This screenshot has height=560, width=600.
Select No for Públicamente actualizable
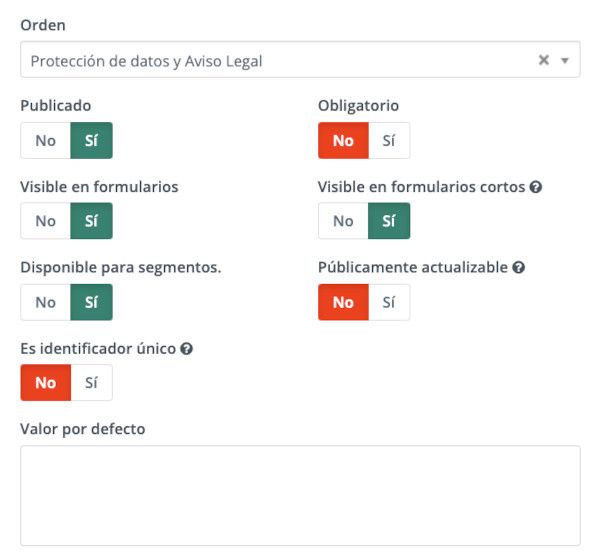343,302
